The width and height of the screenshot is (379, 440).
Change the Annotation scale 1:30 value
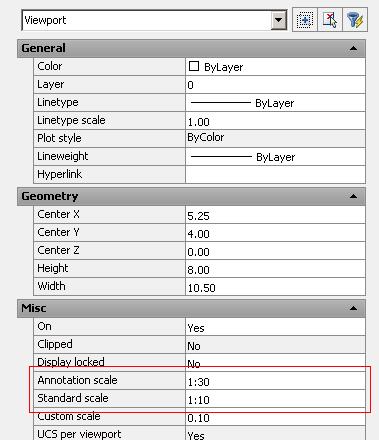275,381
